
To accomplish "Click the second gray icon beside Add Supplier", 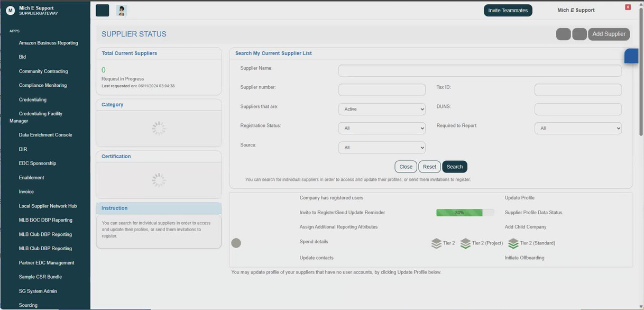I will point(579,33).
